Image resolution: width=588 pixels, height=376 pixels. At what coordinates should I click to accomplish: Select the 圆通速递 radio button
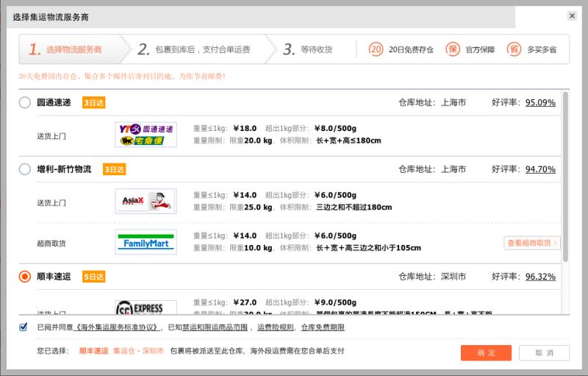tap(25, 102)
